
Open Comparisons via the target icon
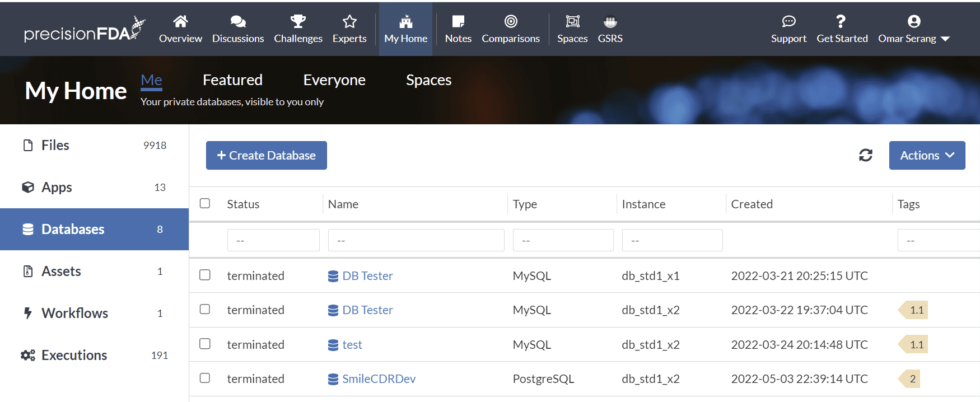click(x=511, y=22)
